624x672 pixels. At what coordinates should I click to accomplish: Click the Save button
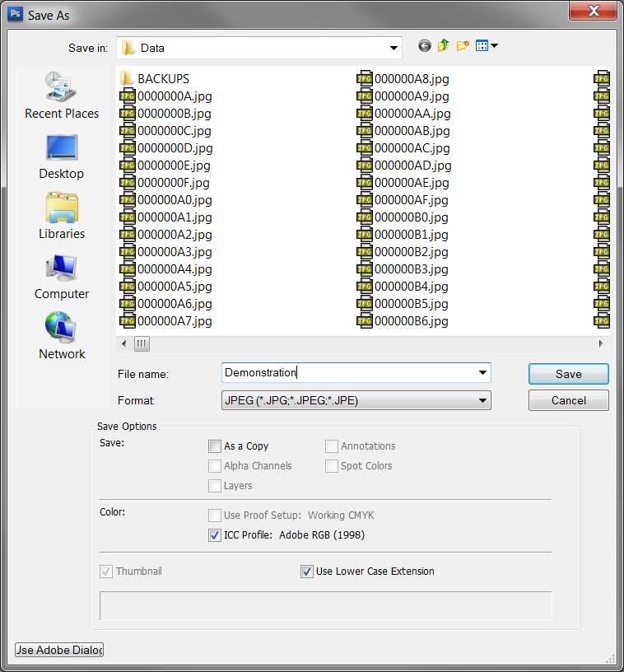point(568,374)
